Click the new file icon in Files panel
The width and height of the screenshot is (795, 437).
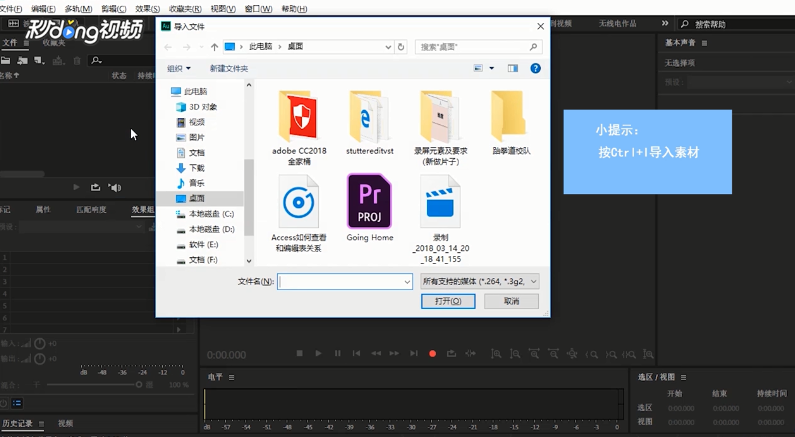[x=39, y=61]
